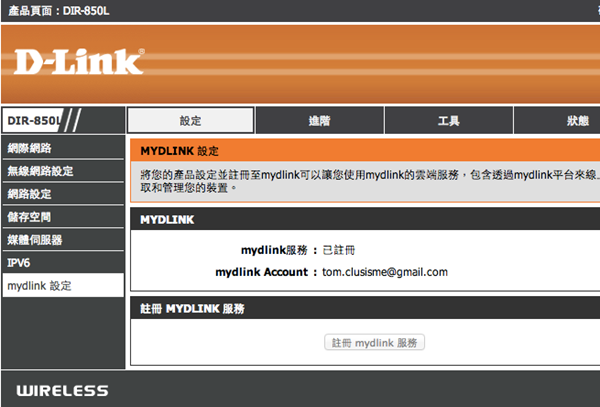Select mydlink 設定 in the sidebar
Viewport: 600px width, 407px height.
[x=63, y=285]
